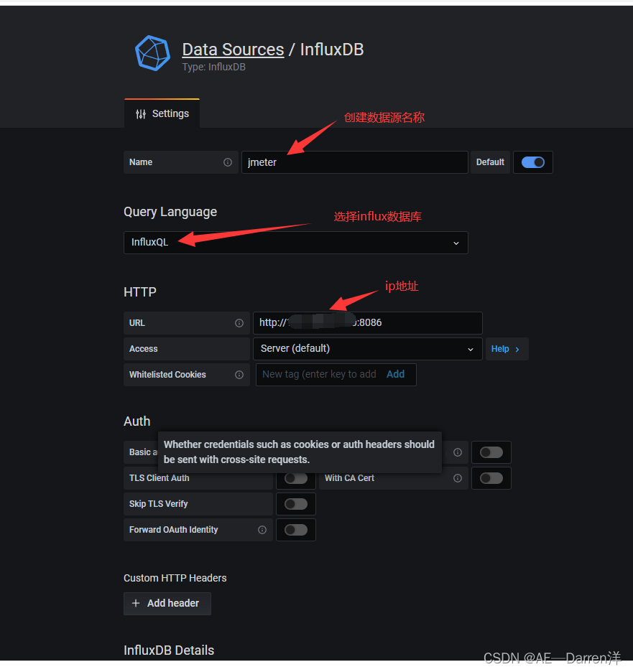Click the plus icon on Add header button
The width and height of the screenshot is (633, 672).
[x=134, y=603]
